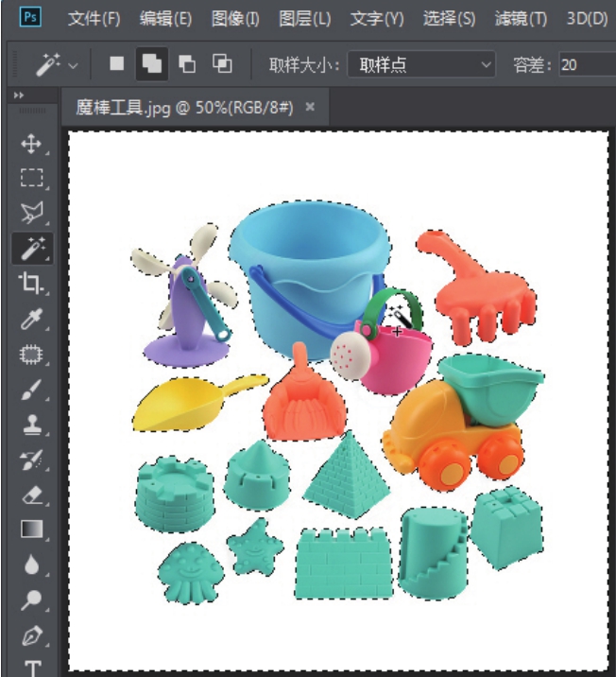
Task: Open the 滤镜(T) menu
Action: 521,19
